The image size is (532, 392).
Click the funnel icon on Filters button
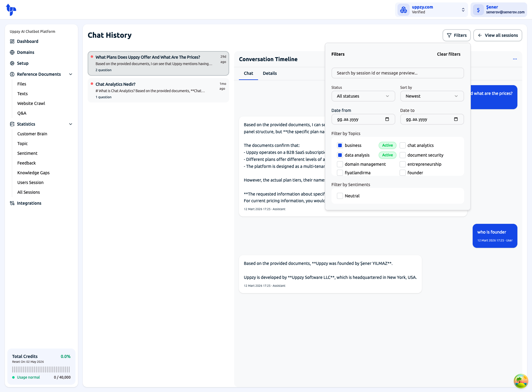tap(449, 35)
